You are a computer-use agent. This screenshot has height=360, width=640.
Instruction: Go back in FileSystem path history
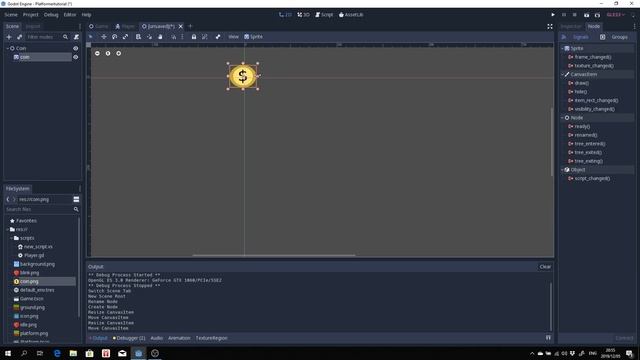(x=8, y=199)
